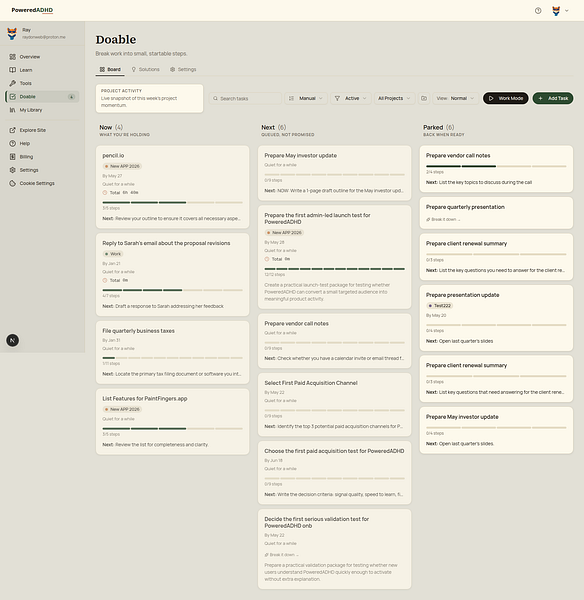Viewport: 584px width, 600px height.
Task: Click the help circle icon in top bar
Action: (x=538, y=11)
